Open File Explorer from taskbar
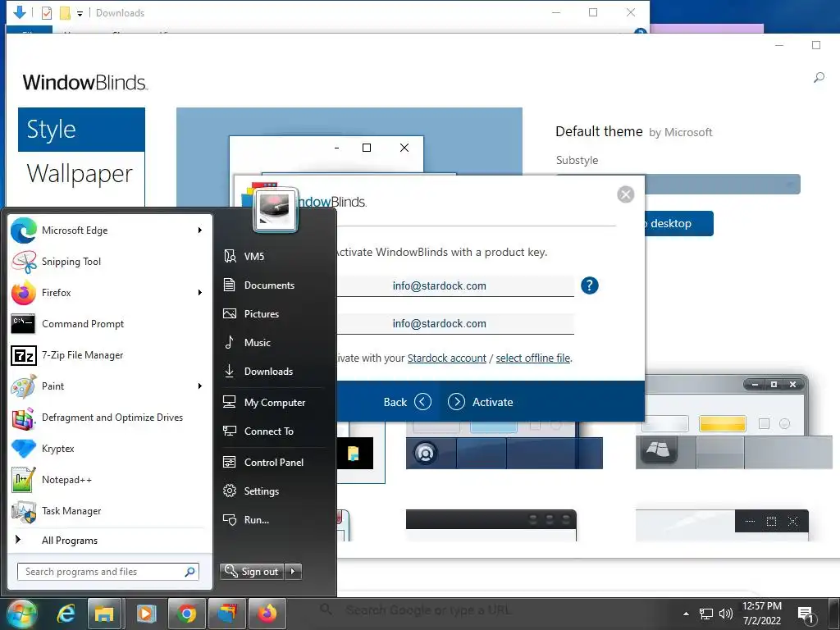This screenshot has height=630, width=840. [104, 614]
